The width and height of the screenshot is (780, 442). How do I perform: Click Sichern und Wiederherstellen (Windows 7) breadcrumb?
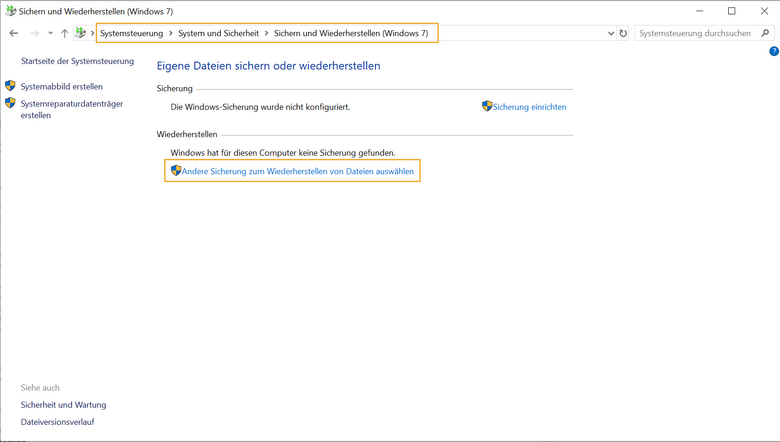[x=351, y=33]
